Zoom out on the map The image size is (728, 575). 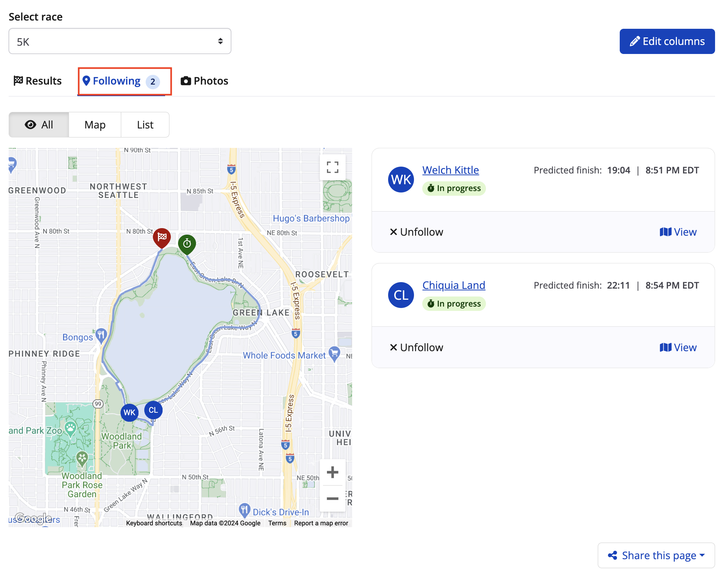click(332, 498)
